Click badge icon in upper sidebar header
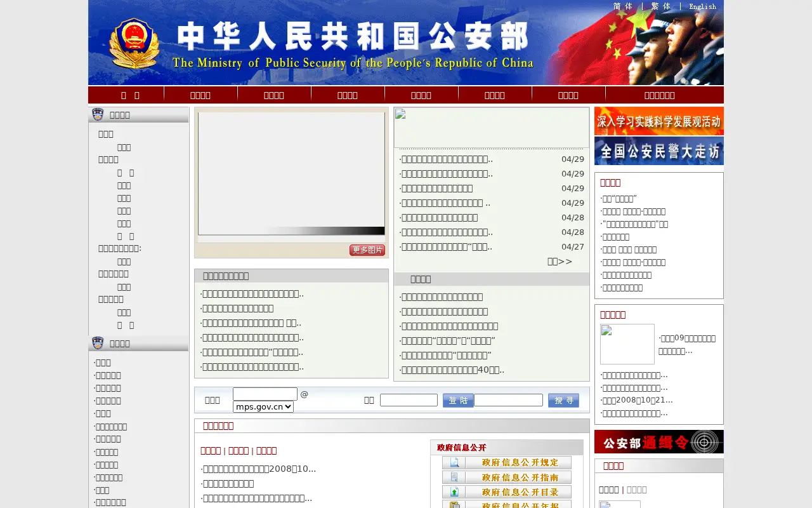Viewport: 812px width, 508px height. coord(98,114)
